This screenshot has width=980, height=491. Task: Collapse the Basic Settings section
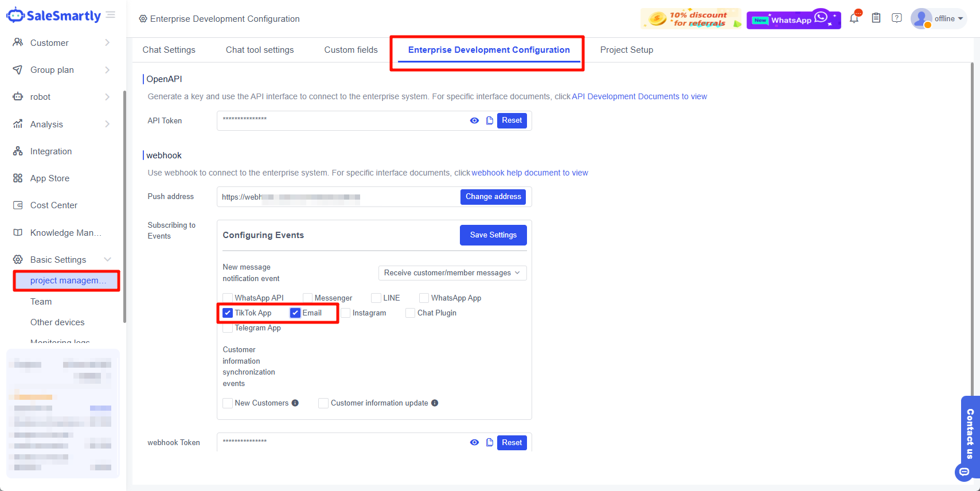(107, 259)
